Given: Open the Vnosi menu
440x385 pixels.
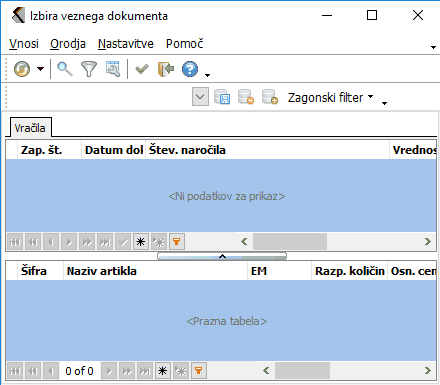Looking at the screenshot, I should (24, 44).
